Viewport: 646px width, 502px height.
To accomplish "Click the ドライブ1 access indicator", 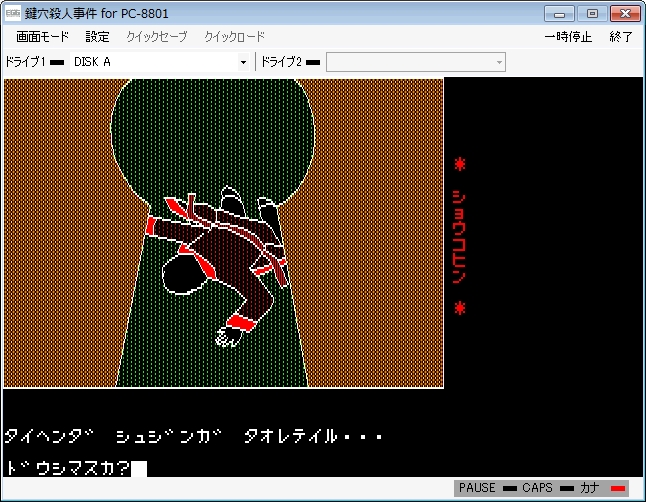I will pyautogui.click(x=57, y=63).
